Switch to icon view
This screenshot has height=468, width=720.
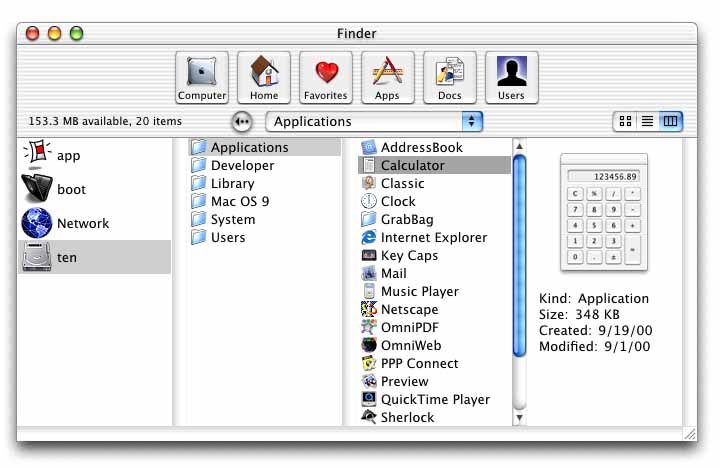click(x=625, y=121)
